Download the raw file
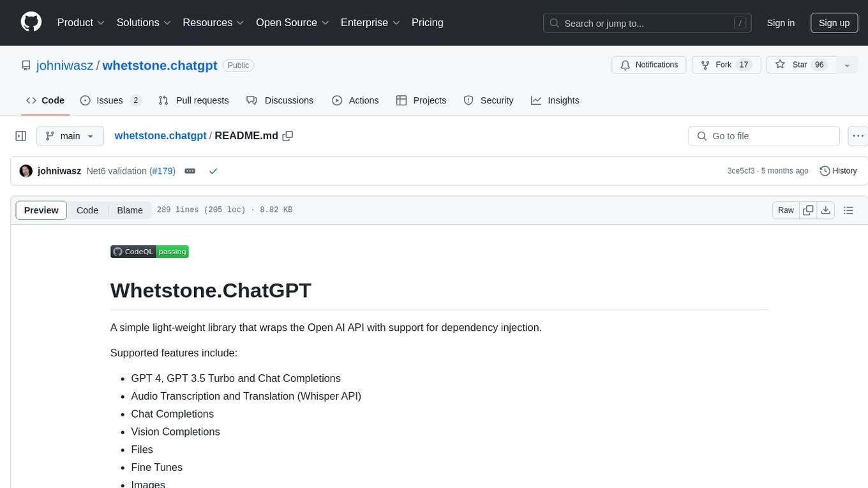Screen dimensions: 868x488 (826, 210)
